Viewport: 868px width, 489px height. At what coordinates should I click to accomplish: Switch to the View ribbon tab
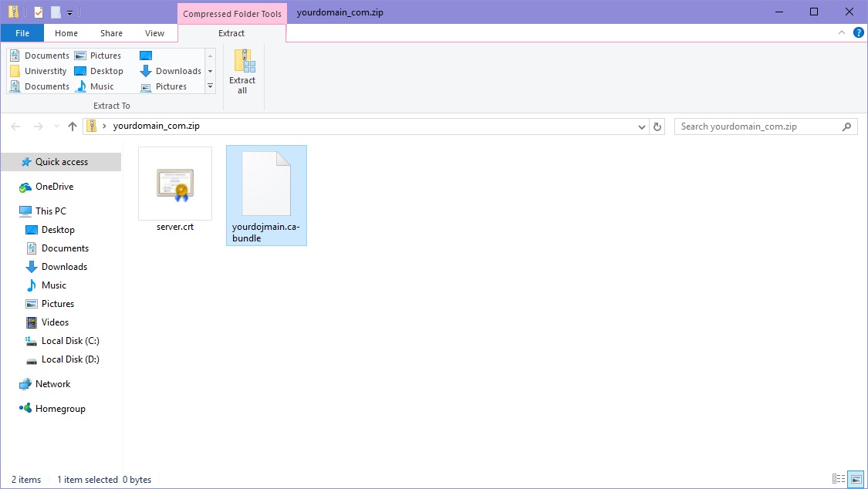(154, 33)
